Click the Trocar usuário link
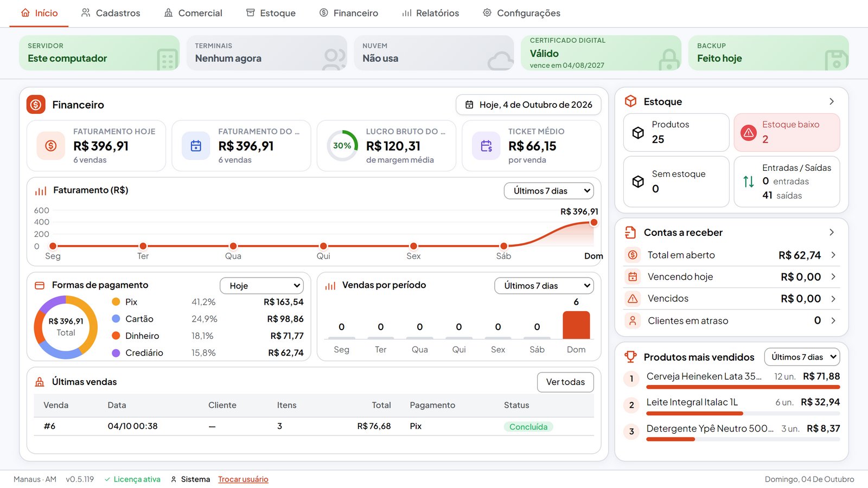The width and height of the screenshot is (868, 488). (243, 479)
